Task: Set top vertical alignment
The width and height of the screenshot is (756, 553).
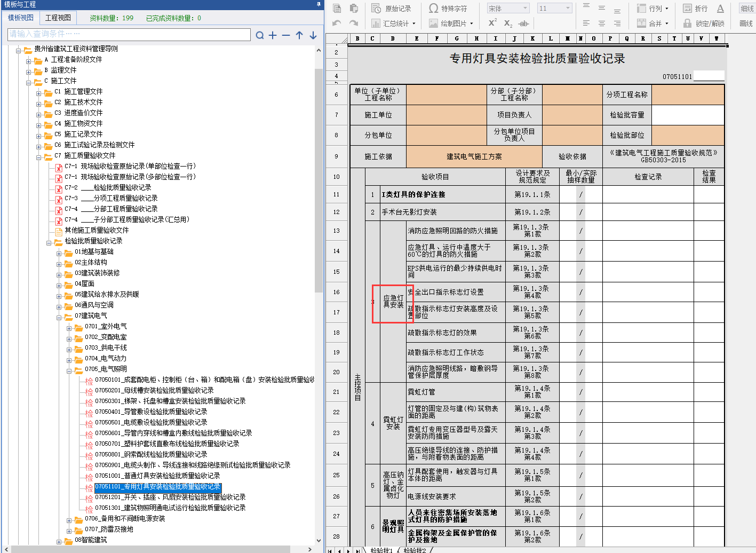Action: (586, 6)
